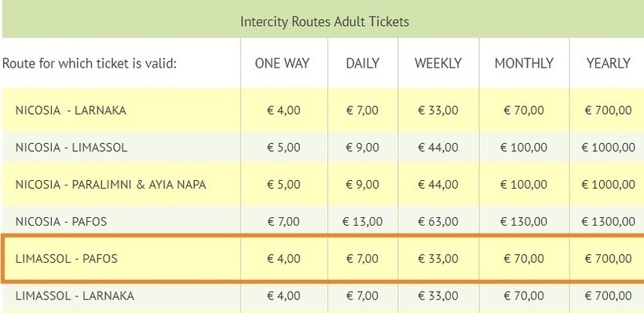Select the Nicosia - Limassol monthly price € 100,00
The height and width of the screenshot is (313, 644).
524,147
